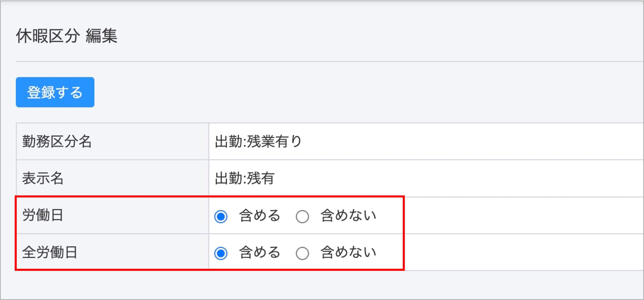Viewport: 644px width, 300px height.
Task: Click the 含めない label text in 労働日 row
Action: (x=348, y=216)
